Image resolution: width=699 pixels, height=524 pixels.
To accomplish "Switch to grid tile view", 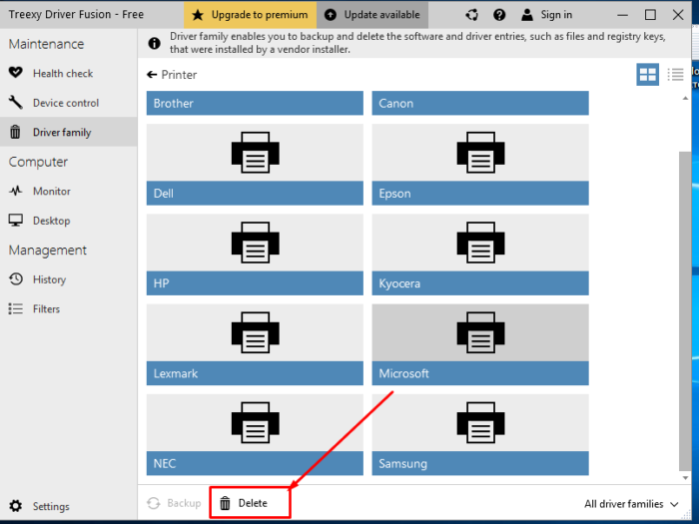I will 647,74.
